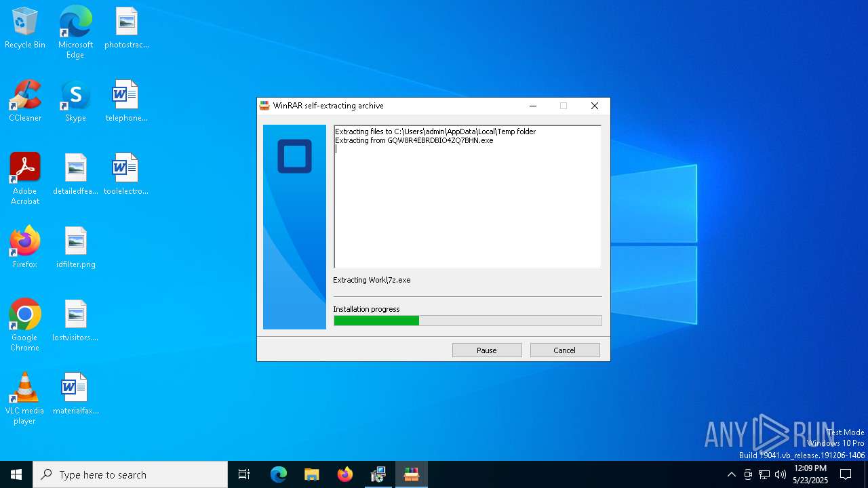Show hidden system tray icons
Viewport: 868px width, 488px height.
pyautogui.click(x=731, y=474)
